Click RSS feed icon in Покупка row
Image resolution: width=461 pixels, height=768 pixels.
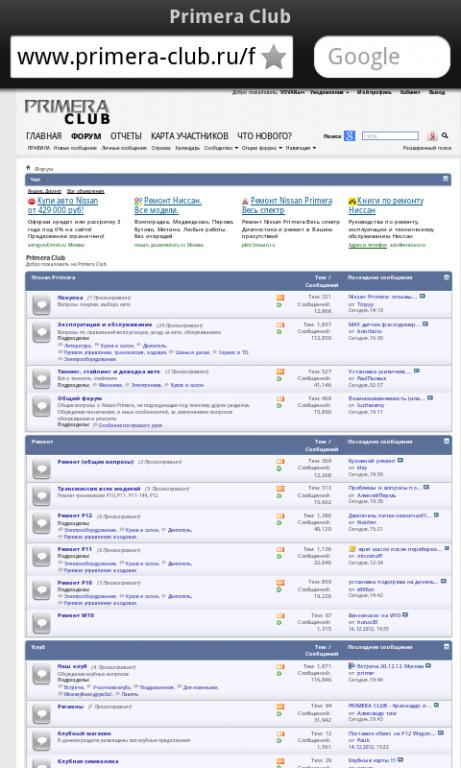click(280, 297)
